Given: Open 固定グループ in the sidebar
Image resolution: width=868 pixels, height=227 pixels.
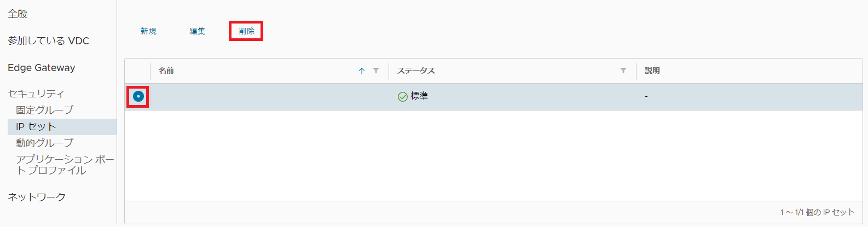Looking at the screenshot, I should 44,110.
